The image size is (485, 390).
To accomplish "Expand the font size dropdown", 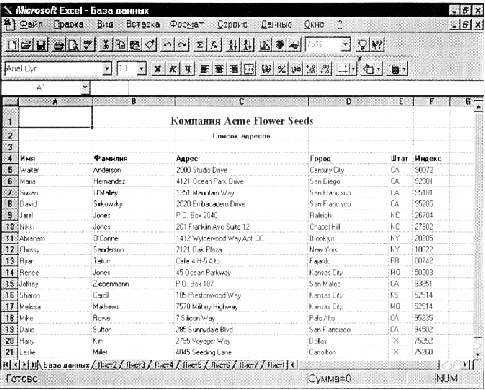I will (142, 69).
